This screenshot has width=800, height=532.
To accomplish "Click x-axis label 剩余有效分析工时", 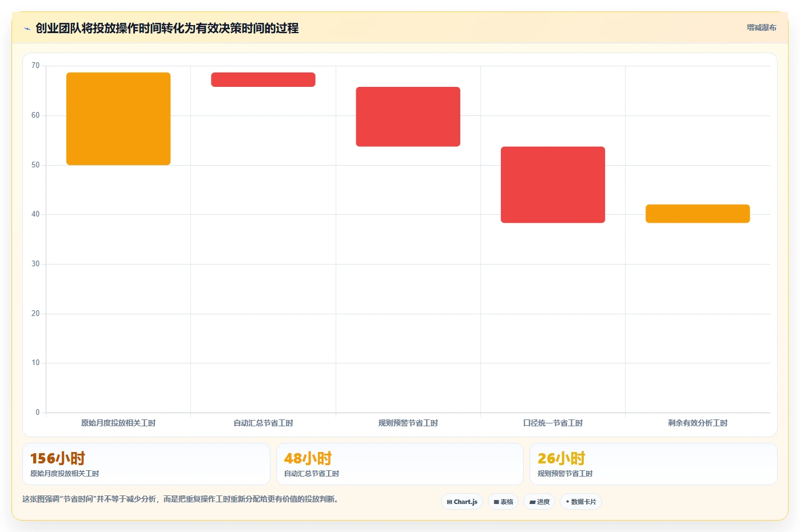I will [698, 423].
